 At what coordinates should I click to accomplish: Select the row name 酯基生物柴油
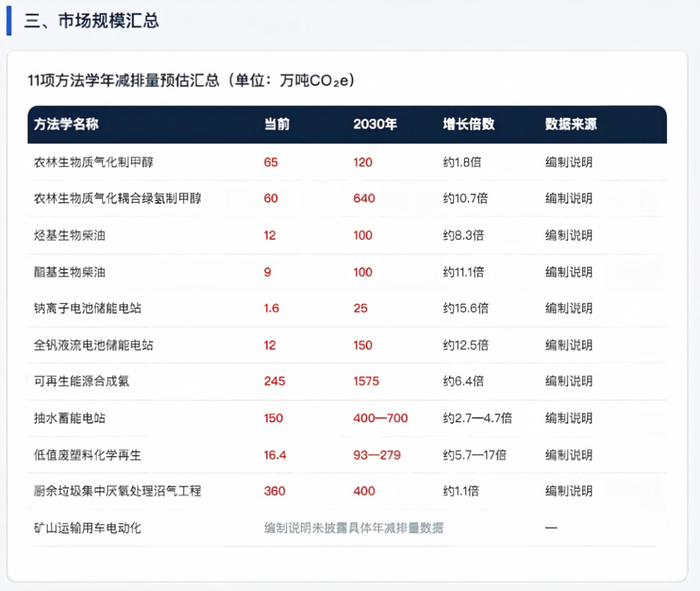70,272
